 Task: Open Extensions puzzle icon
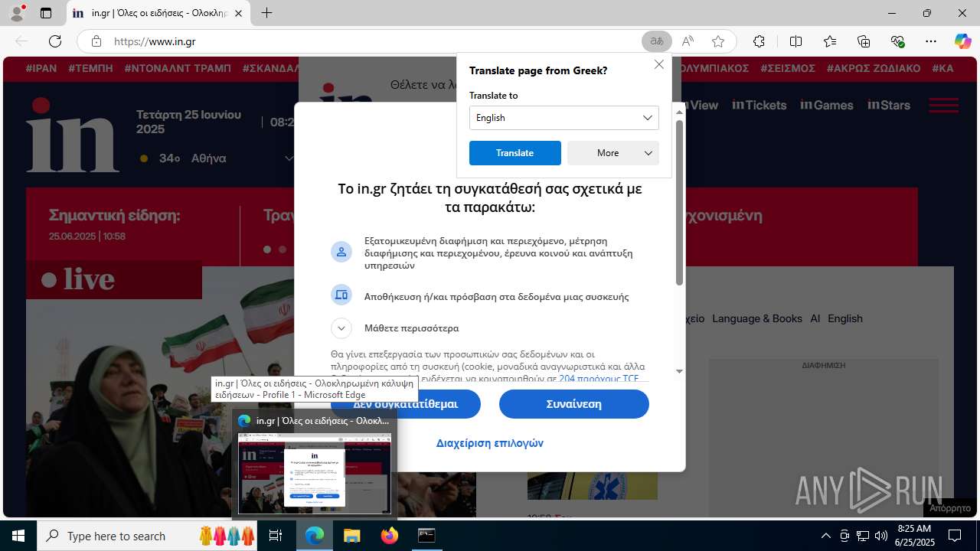pyautogui.click(x=759, y=41)
